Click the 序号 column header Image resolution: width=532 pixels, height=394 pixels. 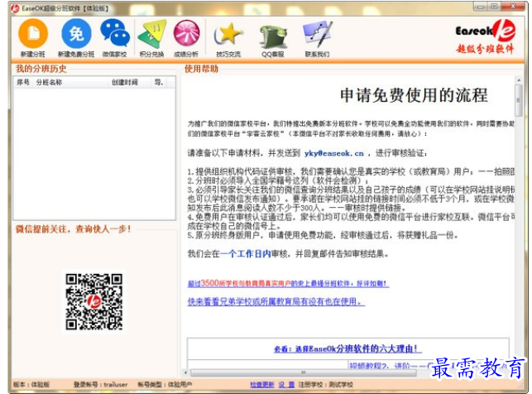[x=23, y=82]
